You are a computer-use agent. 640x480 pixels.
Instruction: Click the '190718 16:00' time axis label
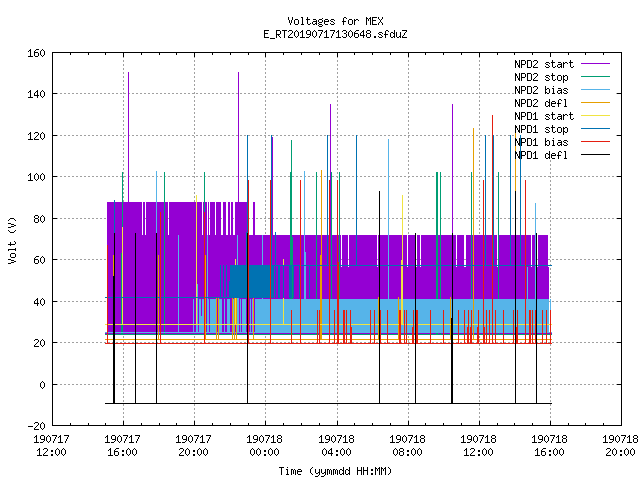549,446
